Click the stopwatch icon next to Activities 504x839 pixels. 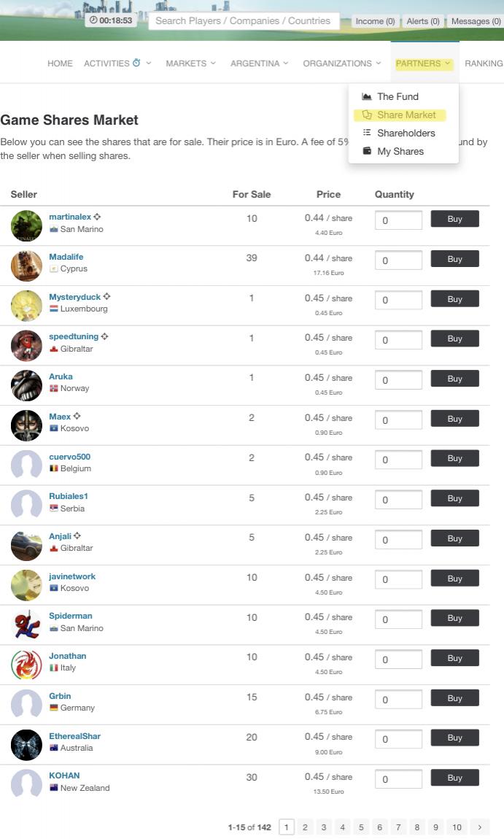(x=136, y=63)
